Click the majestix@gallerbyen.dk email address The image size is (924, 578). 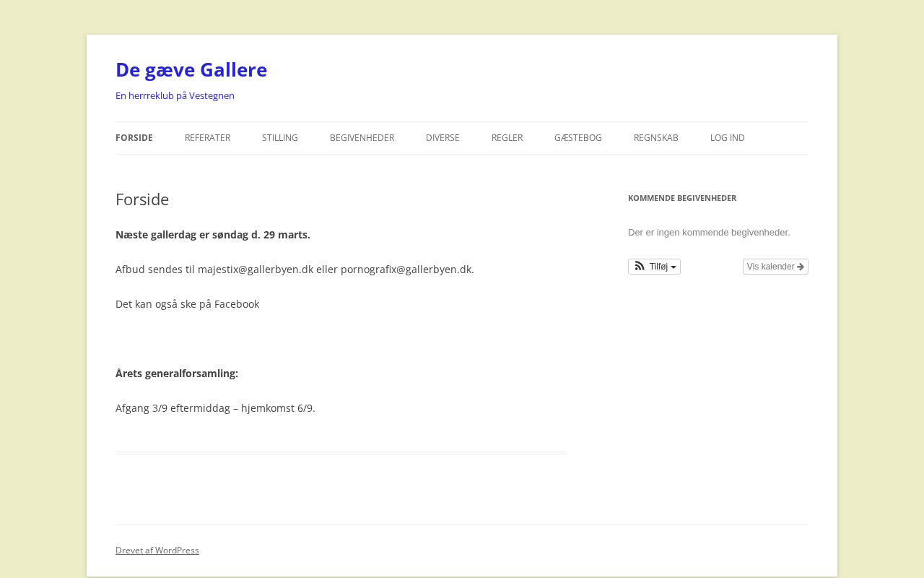256,269
